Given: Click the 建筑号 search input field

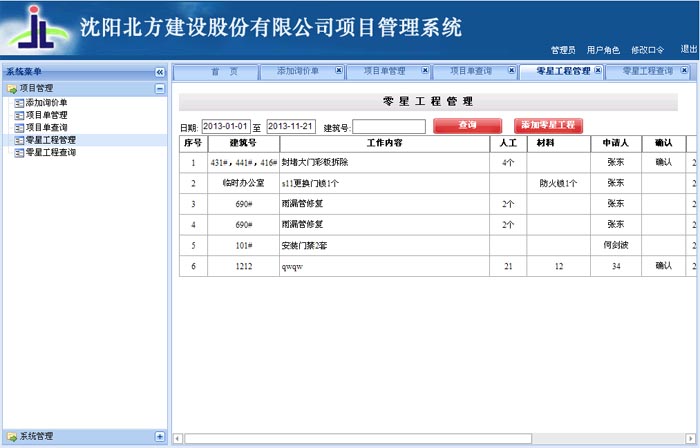Looking at the screenshot, I should [388, 127].
